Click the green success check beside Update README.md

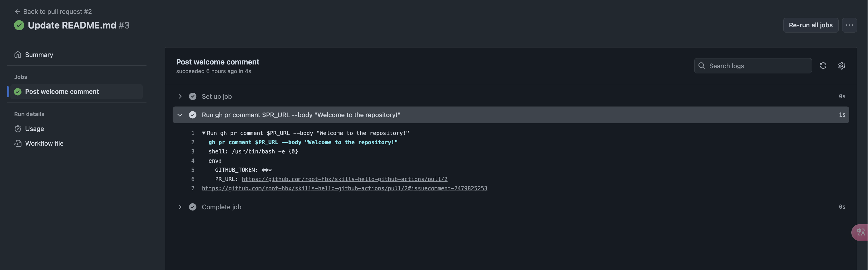(x=19, y=25)
